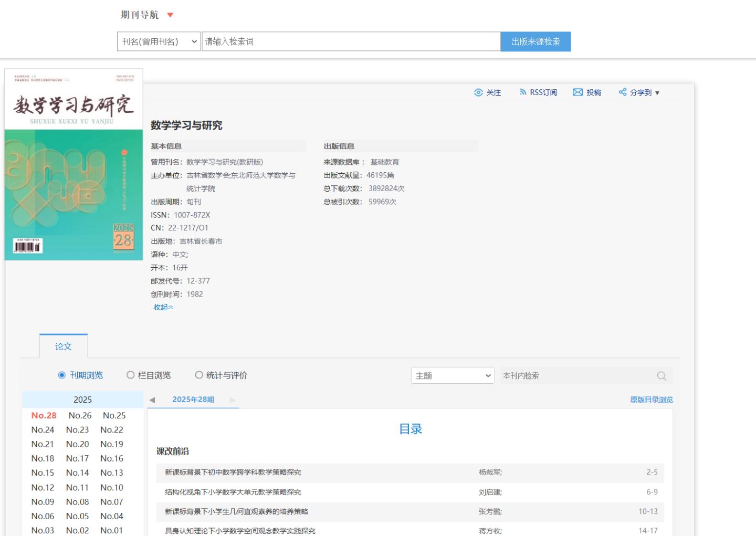Screen dimensions: 756x536
Task: Select issue No.26 in 2025 list
Action: click(x=80, y=416)
